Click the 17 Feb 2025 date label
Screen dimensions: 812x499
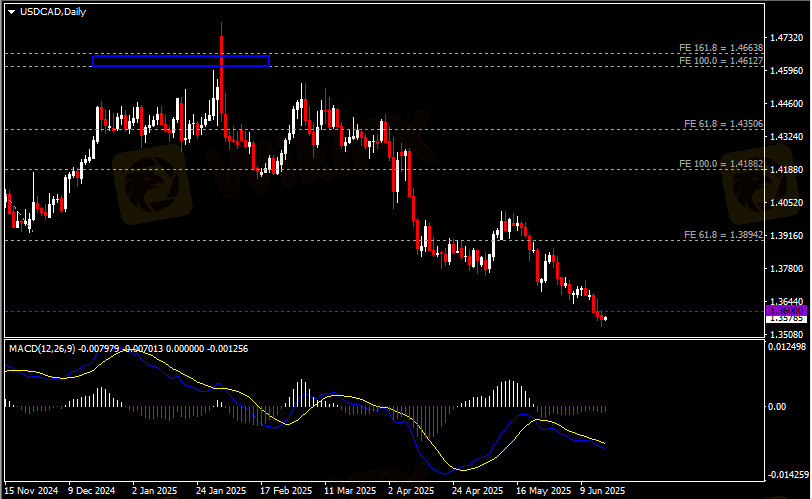(x=286, y=490)
